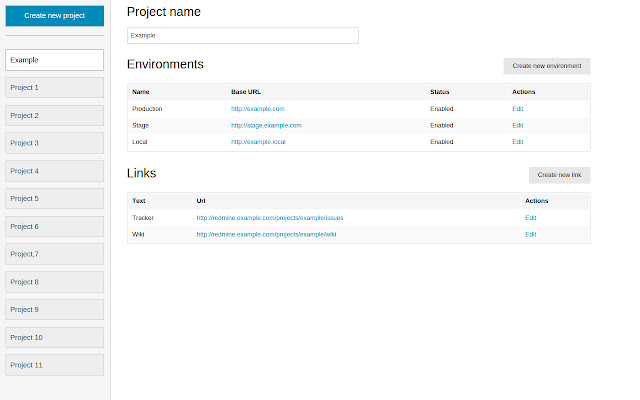Click the Name column header
The image size is (640, 400).
(141, 92)
